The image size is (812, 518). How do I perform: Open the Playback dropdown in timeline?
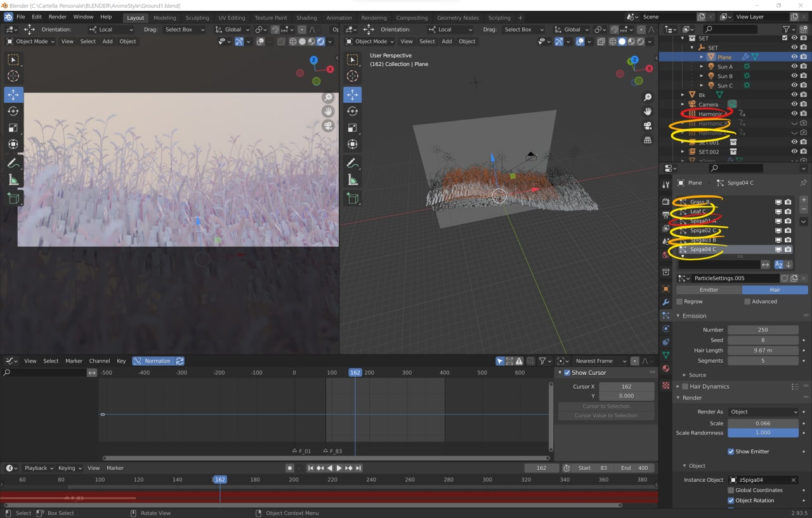coord(39,468)
